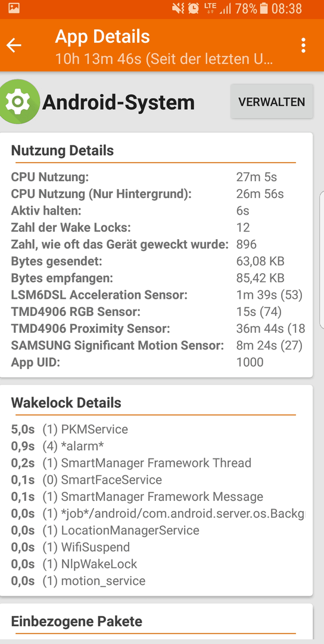Tap the Nutzung Details header

(x=63, y=151)
